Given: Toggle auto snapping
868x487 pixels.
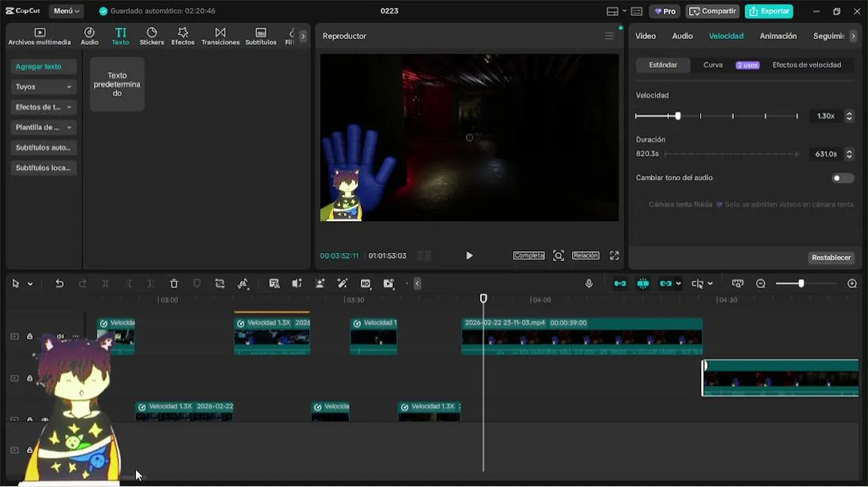Looking at the screenshot, I should point(643,283).
